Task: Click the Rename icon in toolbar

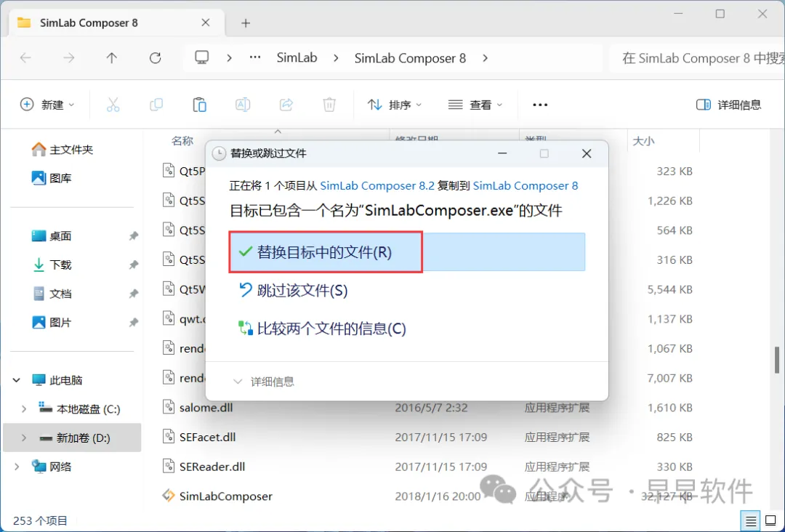Action: click(x=243, y=105)
